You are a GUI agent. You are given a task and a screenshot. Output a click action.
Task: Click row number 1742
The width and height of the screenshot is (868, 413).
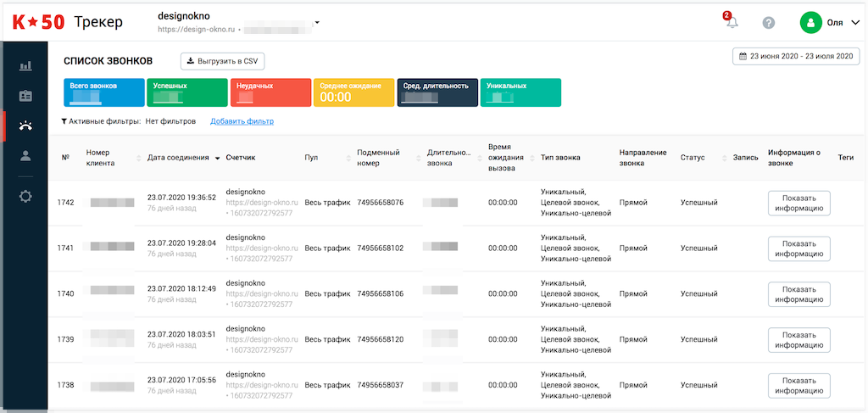click(x=65, y=203)
